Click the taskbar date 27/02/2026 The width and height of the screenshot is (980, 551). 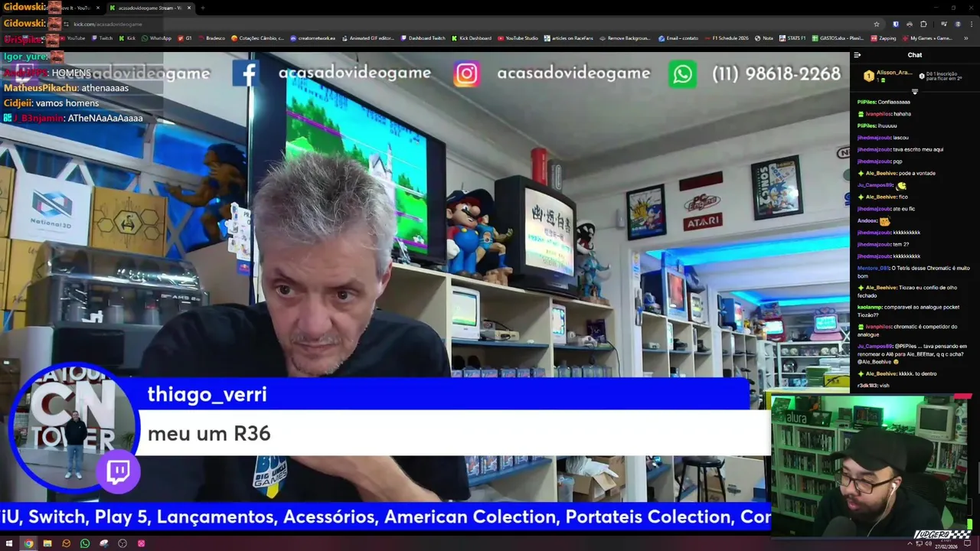click(x=946, y=546)
